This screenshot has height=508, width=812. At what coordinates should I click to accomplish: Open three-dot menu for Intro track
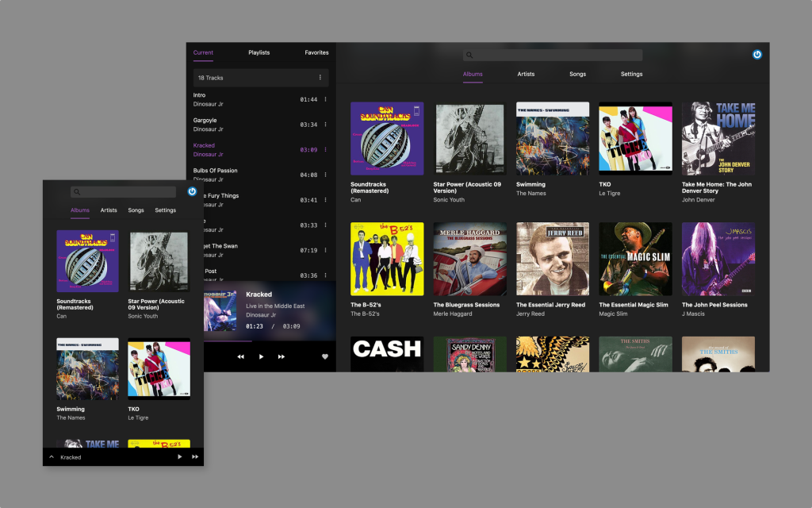[x=325, y=99]
